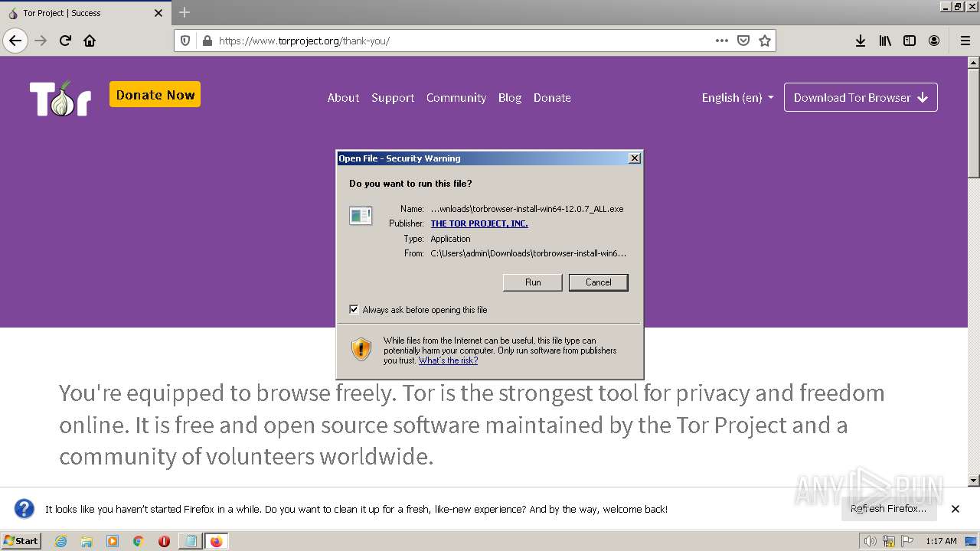Uncheck Always ask before opening this file

pos(354,310)
